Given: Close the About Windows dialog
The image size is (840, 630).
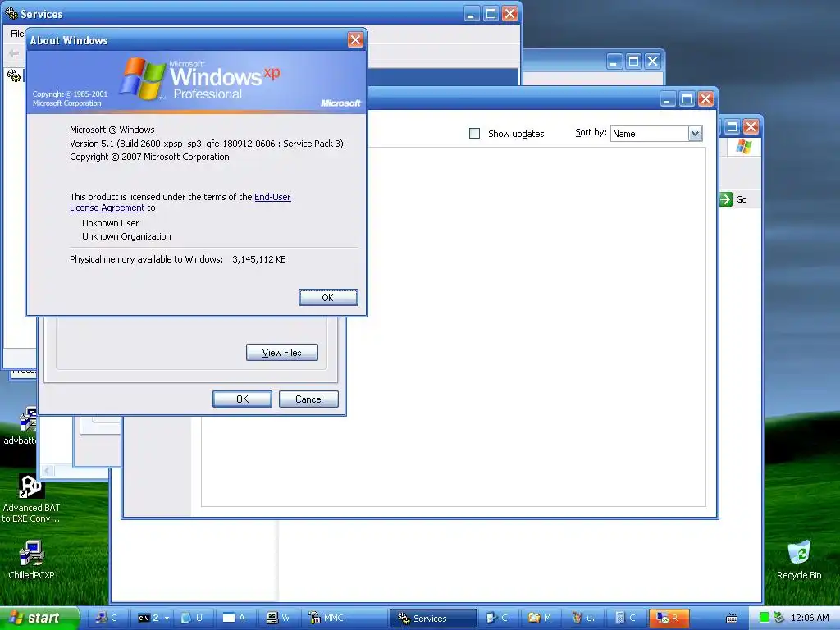Looking at the screenshot, I should [x=355, y=39].
